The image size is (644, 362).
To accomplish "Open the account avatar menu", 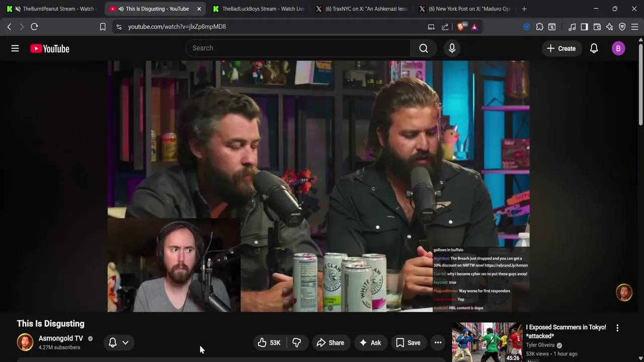I will [x=618, y=48].
